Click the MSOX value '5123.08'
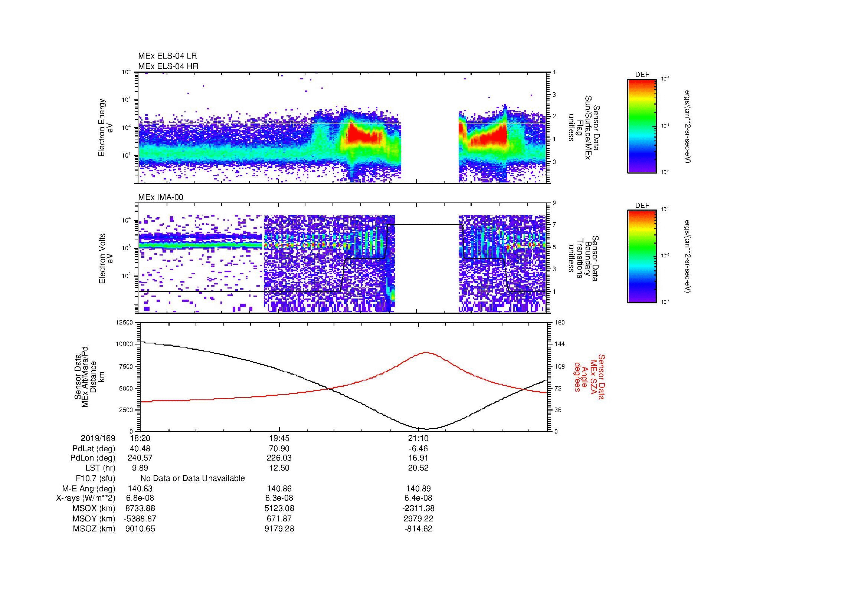 point(279,508)
